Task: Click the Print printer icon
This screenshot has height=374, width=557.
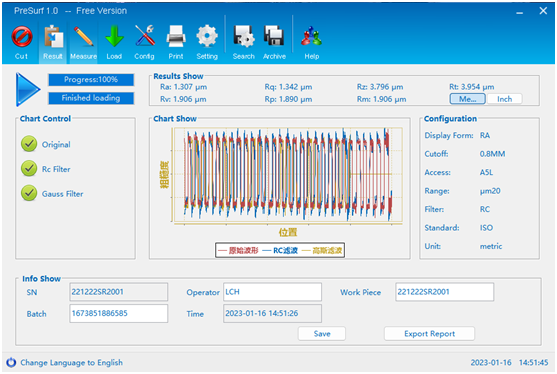Action: (176, 37)
